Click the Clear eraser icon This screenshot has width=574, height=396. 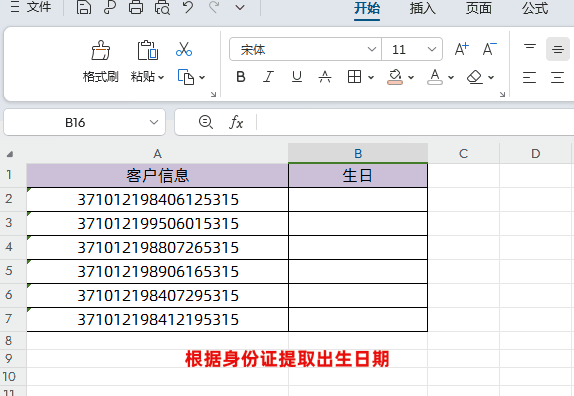[475, 77]
